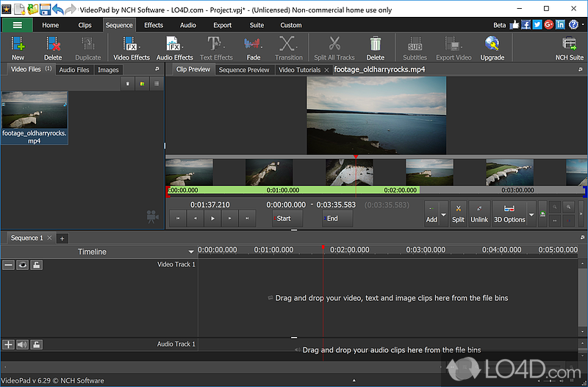Expand more clip preview tools chevron
Screen dimensions: 588x387
(581, 213)
